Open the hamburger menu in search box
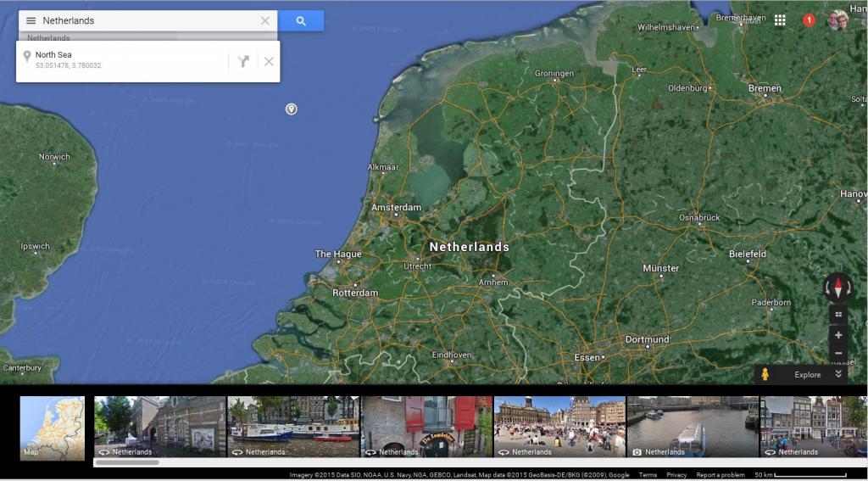This screenshot has width=868, height=481. coord(31,20)
